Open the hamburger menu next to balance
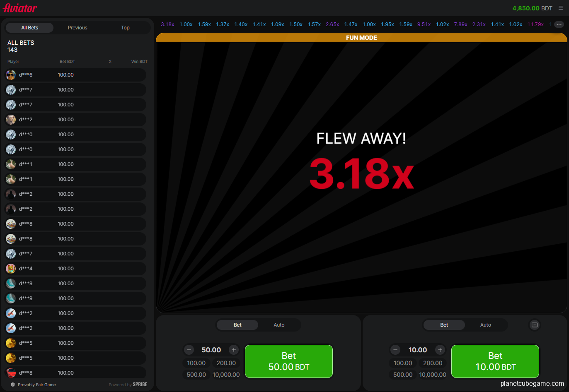The image size is (569, 392). 560,8
